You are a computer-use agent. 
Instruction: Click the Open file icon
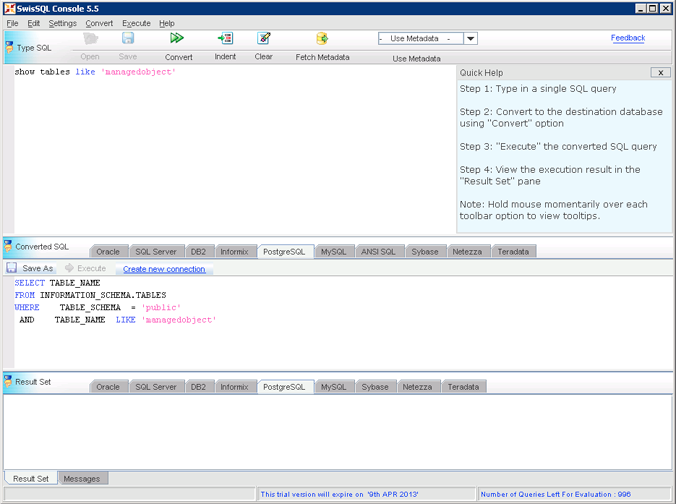(90, 39)
